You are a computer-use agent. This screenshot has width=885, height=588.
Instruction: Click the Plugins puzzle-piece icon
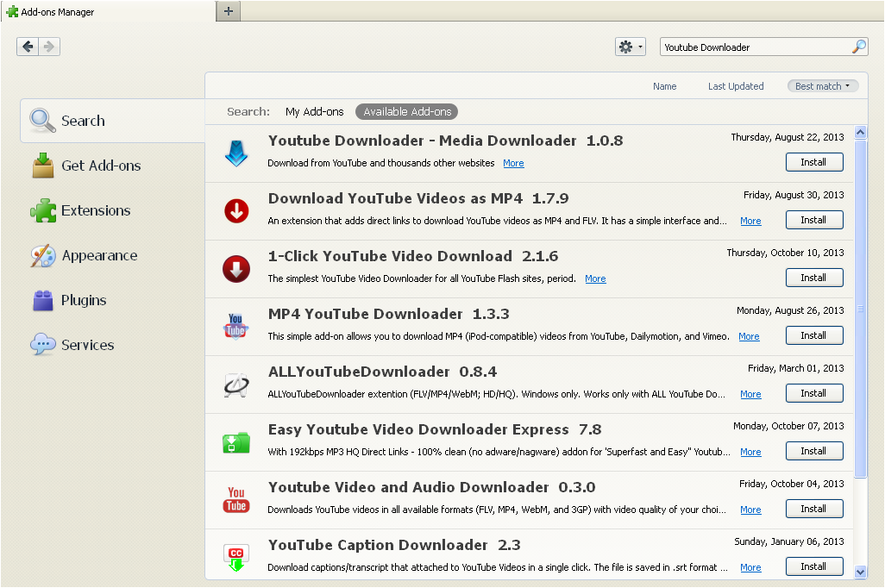(x=43, y=300)
